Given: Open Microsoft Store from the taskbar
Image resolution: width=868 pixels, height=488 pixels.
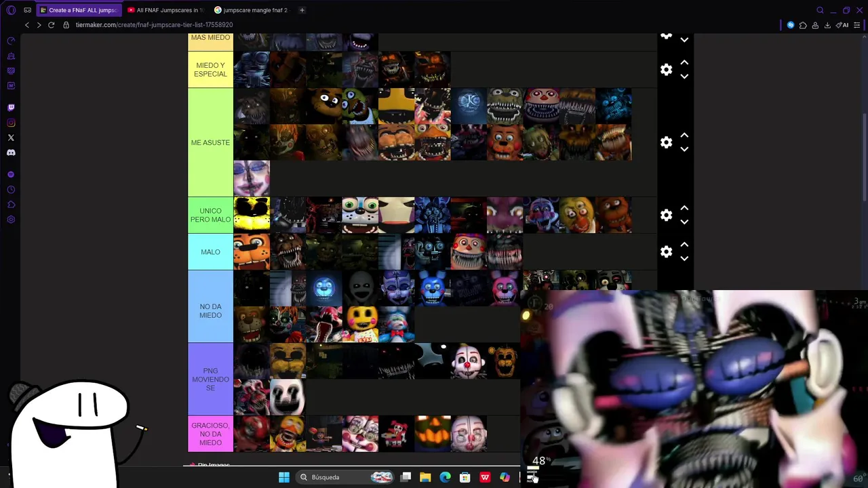Looking at the screenshot, I should point(465,477).
